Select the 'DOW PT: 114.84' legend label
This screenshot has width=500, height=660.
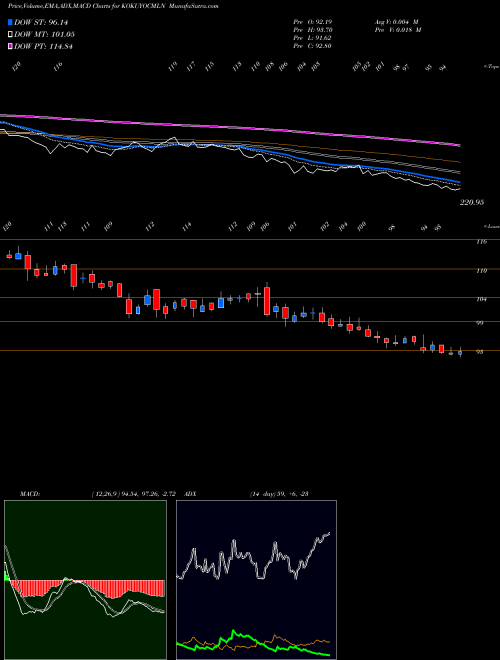coord(43,46)
